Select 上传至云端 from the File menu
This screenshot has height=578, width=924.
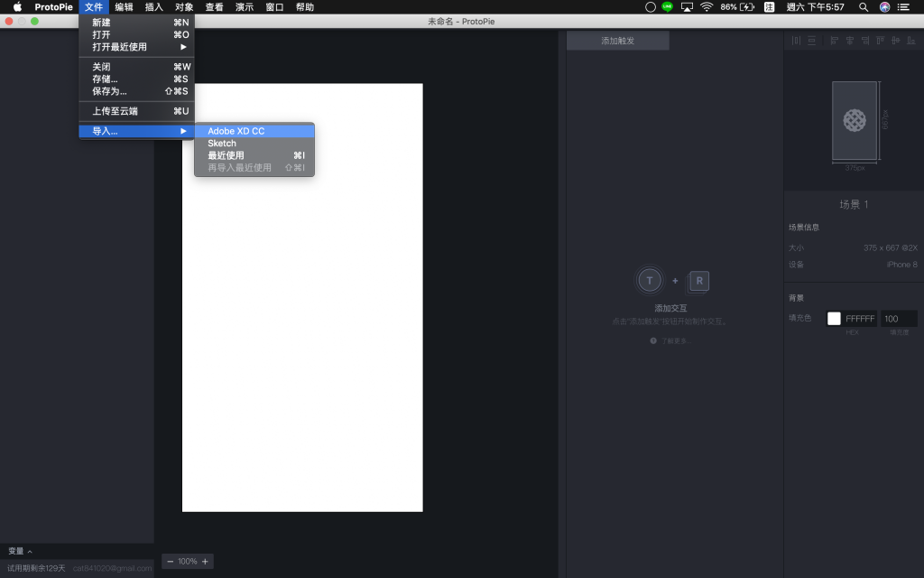pyautogui.click(x=137, y=111)
